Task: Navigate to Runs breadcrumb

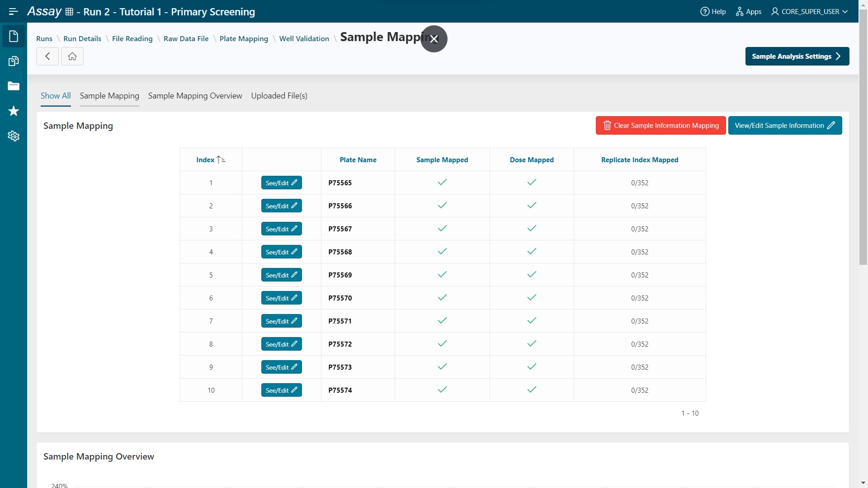Action: pyautogui.click(x=44, y=39)
